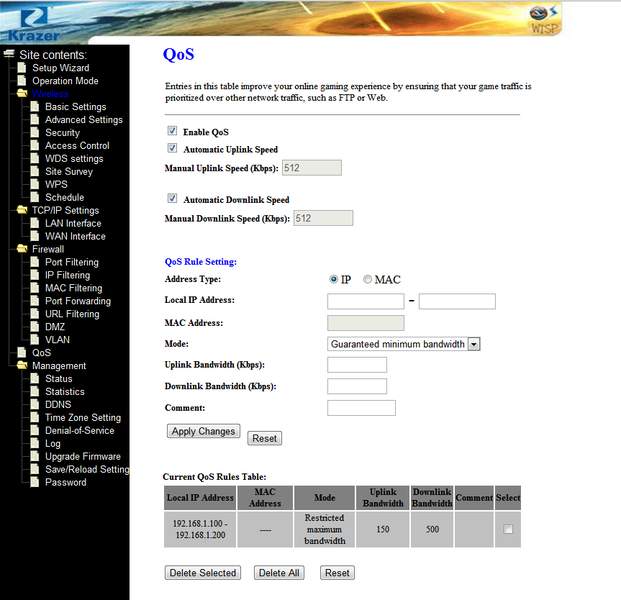Open Denial-of-Service page

[x=80, y=430]
